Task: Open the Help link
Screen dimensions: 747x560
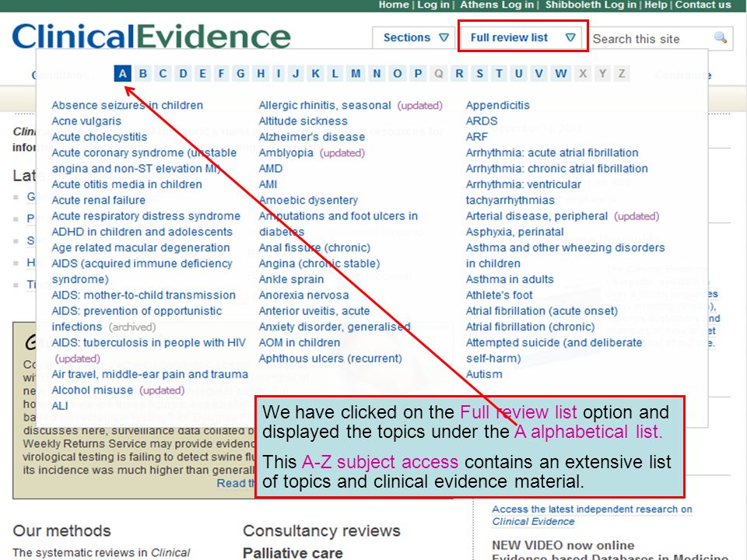Action: (x=655, y=5)
